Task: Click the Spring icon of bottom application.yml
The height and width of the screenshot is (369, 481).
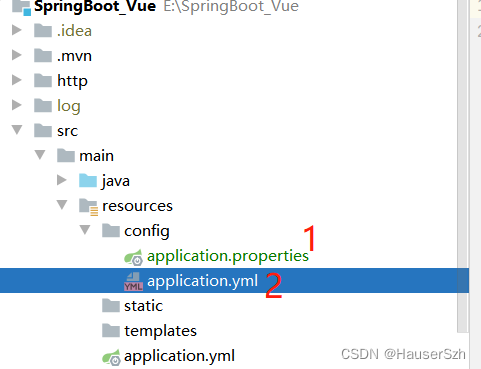Action: point(111,357)
